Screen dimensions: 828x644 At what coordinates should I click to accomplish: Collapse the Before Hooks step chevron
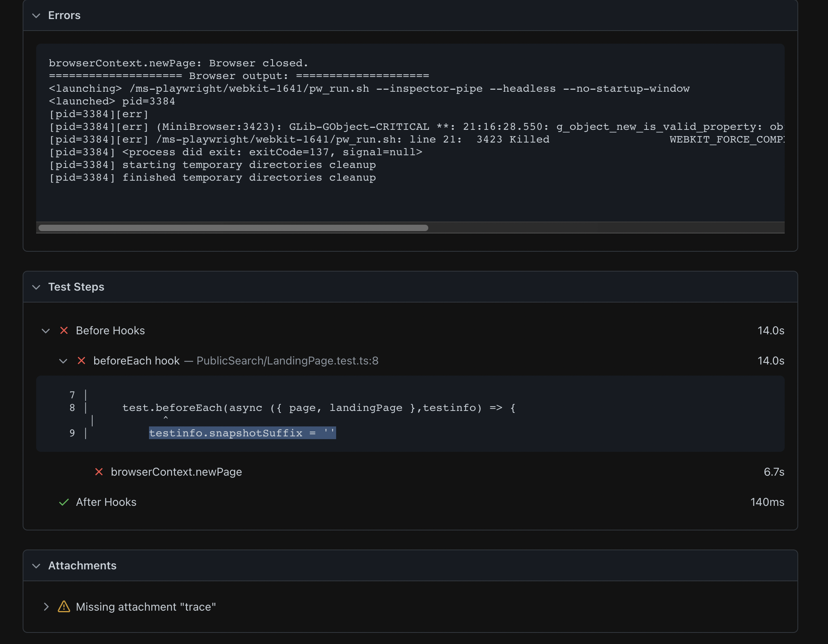(46, 331)
